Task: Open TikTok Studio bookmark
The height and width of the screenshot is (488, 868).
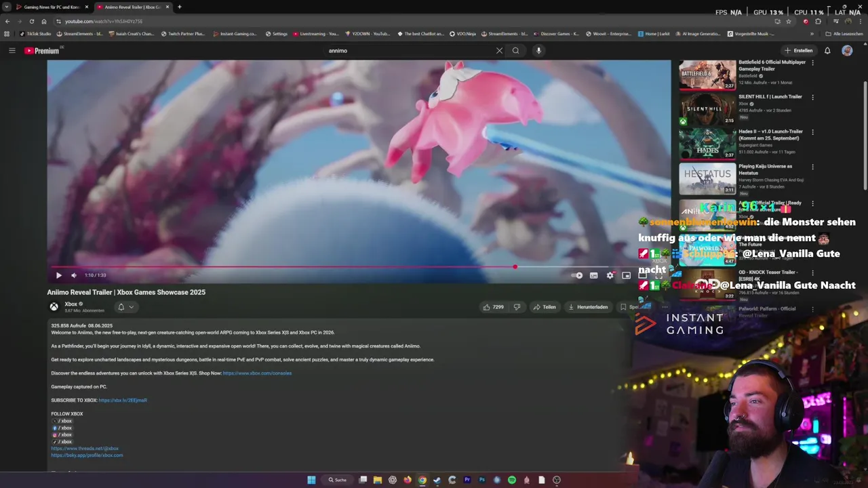Action: (x=35, y=33)
